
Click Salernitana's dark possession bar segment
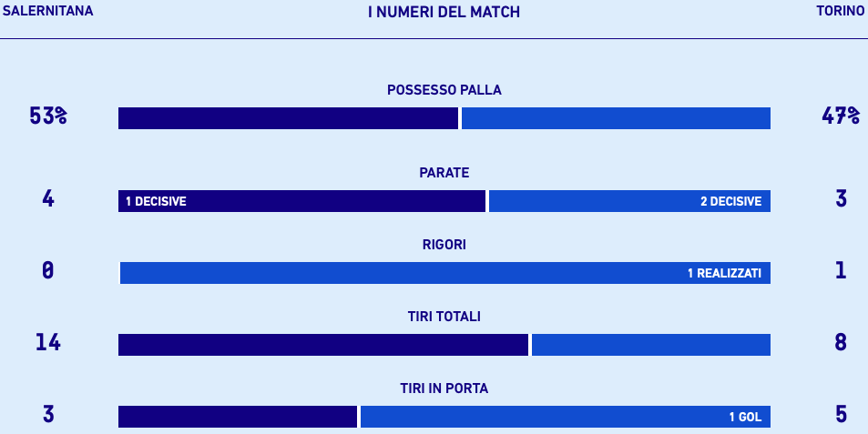point(288,118)
